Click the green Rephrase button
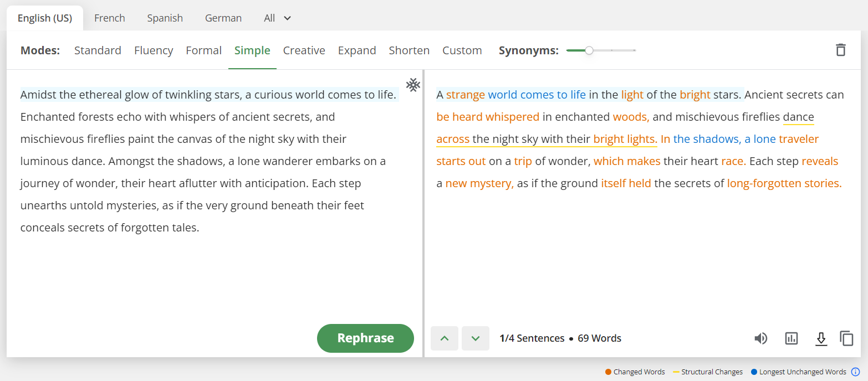This screenshot has width=868, height=381. pos(365,338)
